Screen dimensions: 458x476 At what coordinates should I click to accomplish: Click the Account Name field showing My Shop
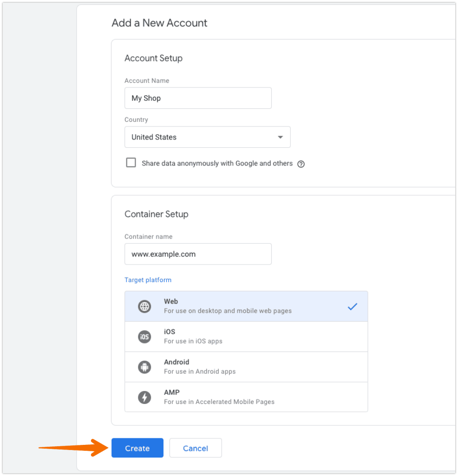(198, 98)
